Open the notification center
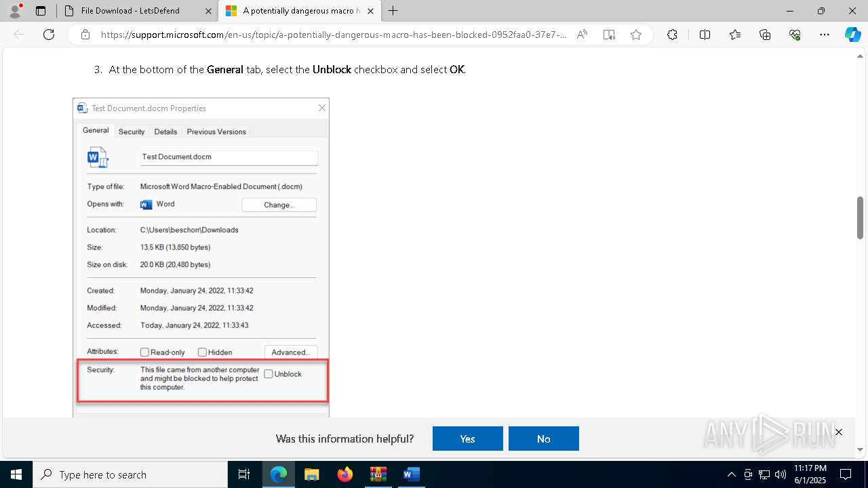Image resolution: width=868 pixels, height=488 pixels. 846,474
